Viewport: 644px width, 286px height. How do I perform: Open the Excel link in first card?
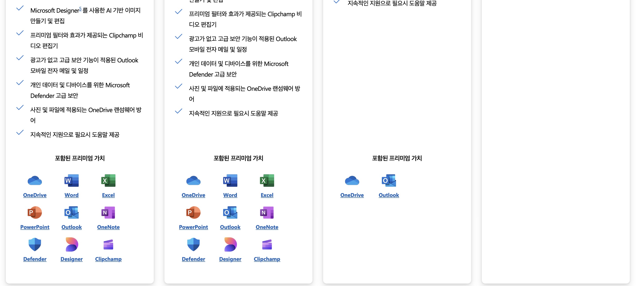[108, 195]
